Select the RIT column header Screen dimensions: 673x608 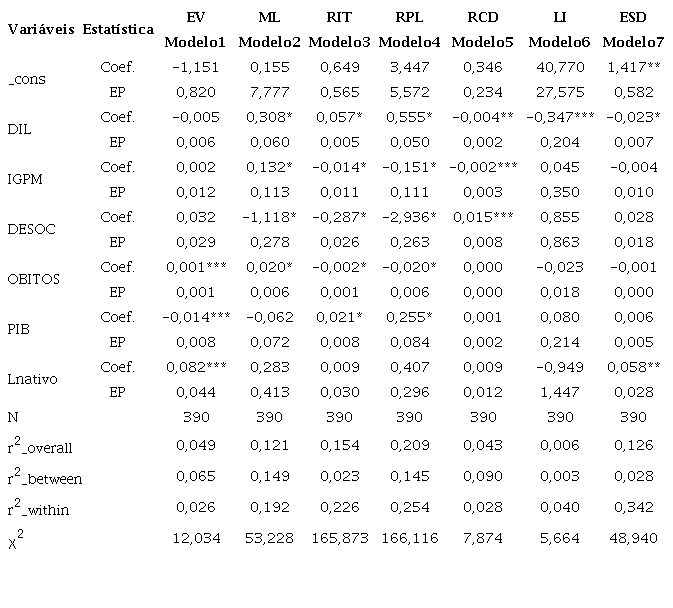[x=339, y=18]
